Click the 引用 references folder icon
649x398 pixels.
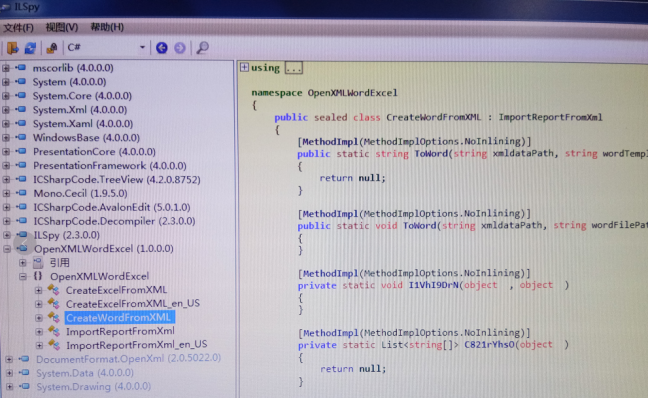click(38, 262)
